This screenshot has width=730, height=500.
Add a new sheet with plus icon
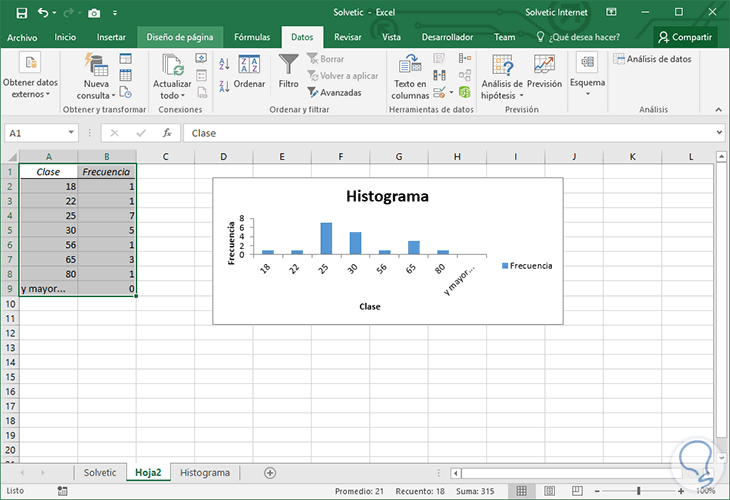point(269,472)
